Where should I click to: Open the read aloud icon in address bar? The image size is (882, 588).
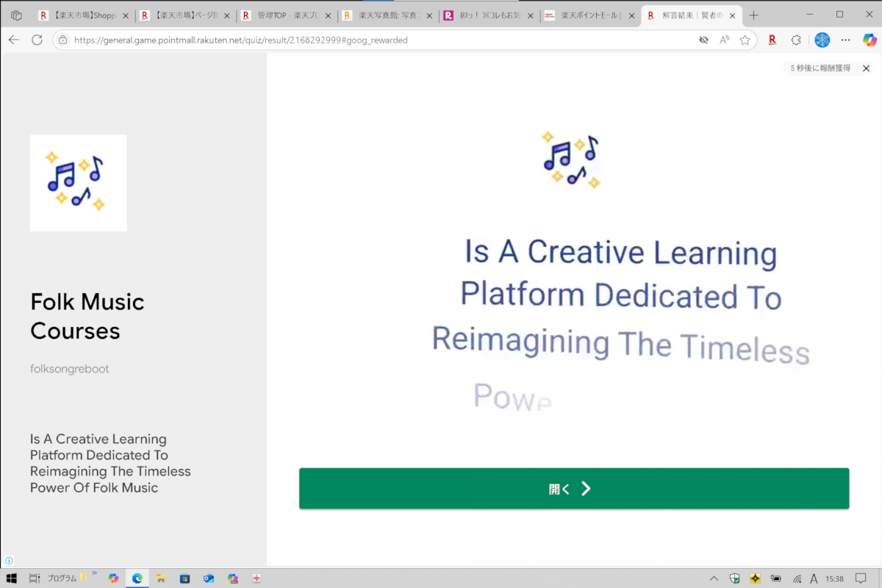tap(724, 40)
